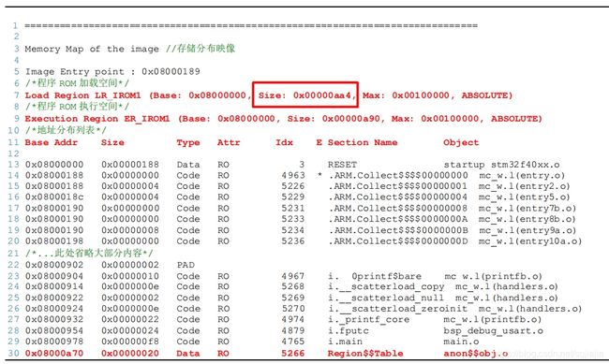Image resolution: width=609 pixels, height=364 pixels.
Task: Click the 'Idx' column header
Action: pos(284,142)
